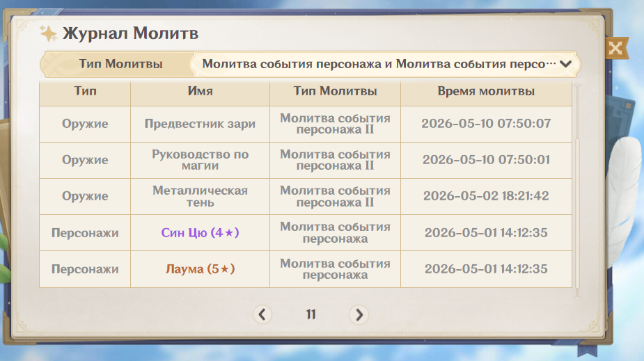The width and height of the screenshot is (644, 361).
Task: Click the Тип column header
Action: click(85, 91)
